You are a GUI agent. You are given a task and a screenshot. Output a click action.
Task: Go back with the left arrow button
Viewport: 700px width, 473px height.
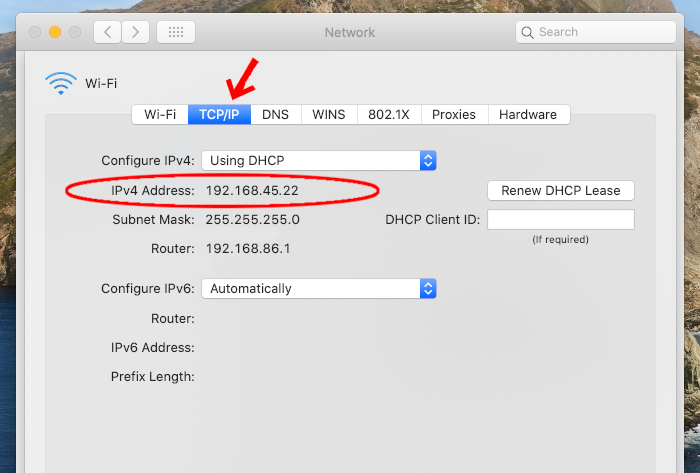coord(107,32)
